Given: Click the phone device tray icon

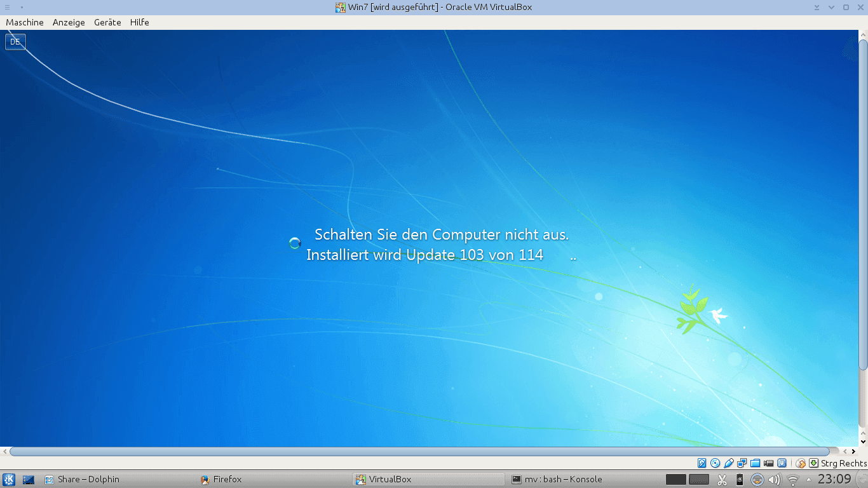Looking at the screenshot, I should click(x=740, y=480).
